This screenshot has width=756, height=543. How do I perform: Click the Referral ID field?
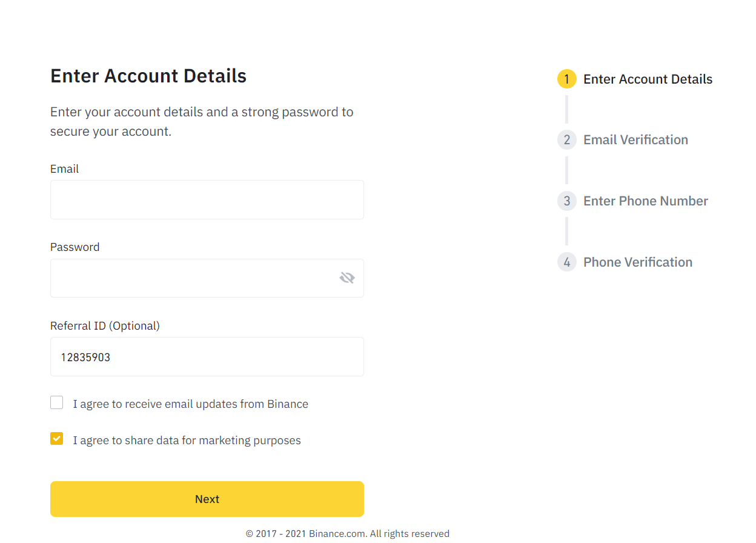(207, 357)
